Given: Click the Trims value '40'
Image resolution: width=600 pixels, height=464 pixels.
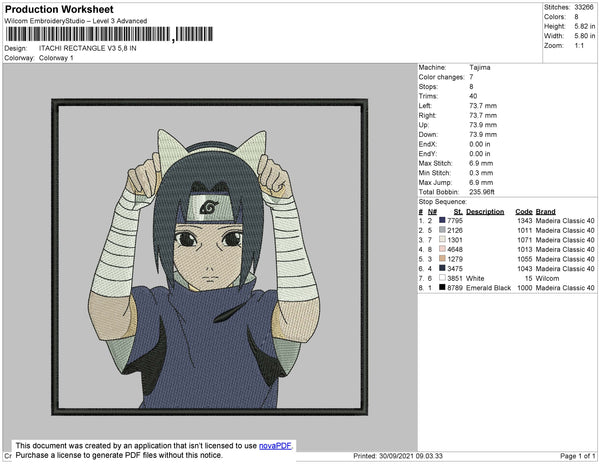Looking at the screenshot, I should 473,96.
